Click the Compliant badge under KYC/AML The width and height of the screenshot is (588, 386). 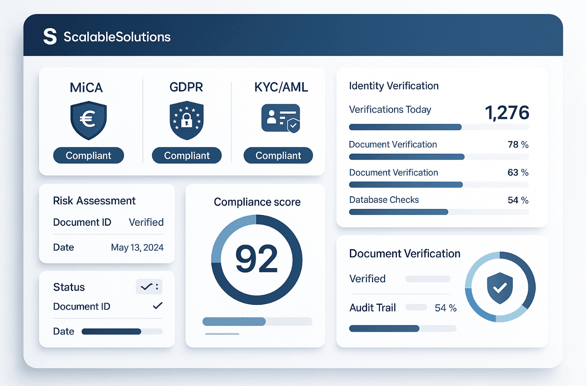tap(278, 155)
